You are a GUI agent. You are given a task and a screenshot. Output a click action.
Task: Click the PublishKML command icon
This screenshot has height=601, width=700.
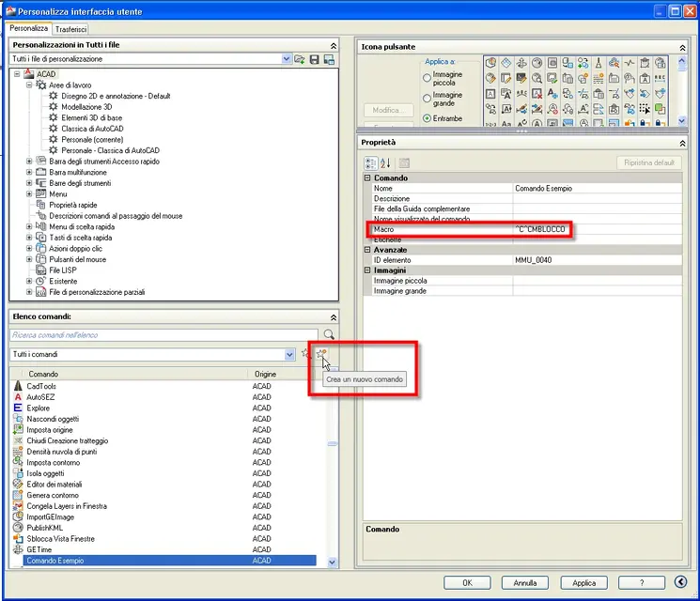coord(18,528)
